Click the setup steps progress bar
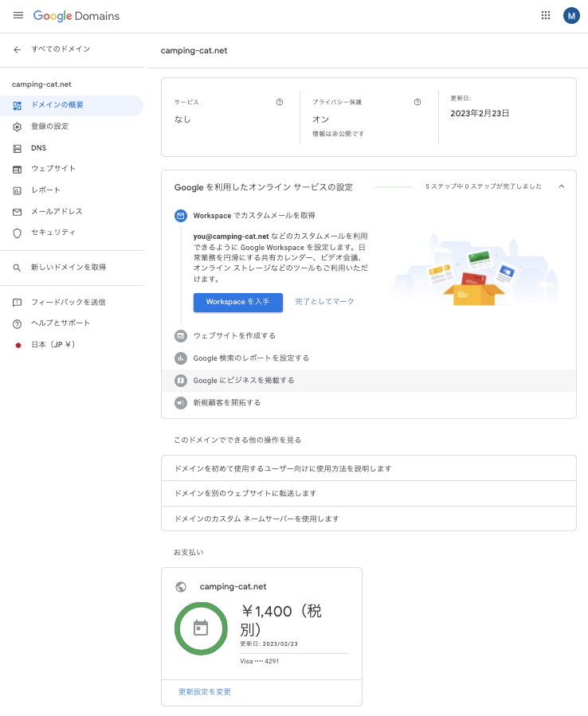Viewport: 588px width, 716px height. pyautogui.click(x=394, y=186)
